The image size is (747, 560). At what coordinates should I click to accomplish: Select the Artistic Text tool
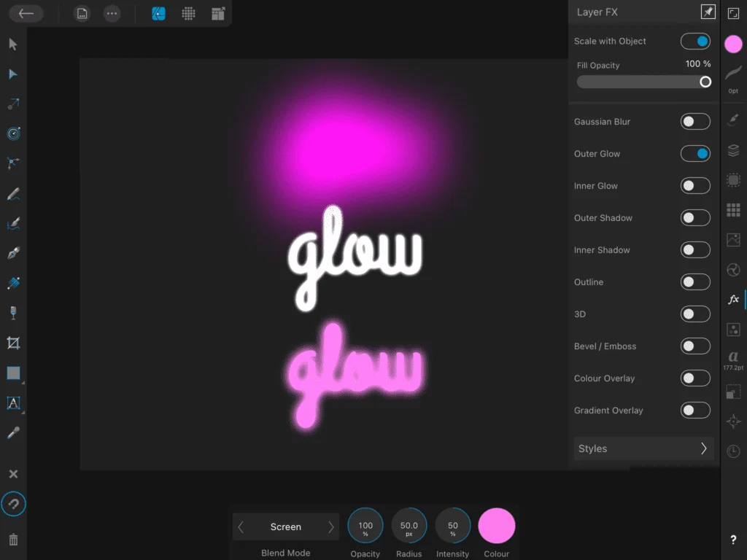tap(13, 402)
